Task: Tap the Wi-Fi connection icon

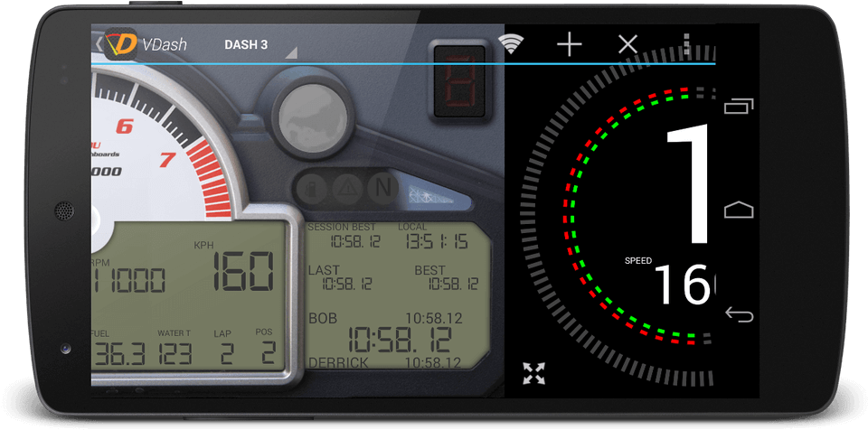Action: [512, 44]
